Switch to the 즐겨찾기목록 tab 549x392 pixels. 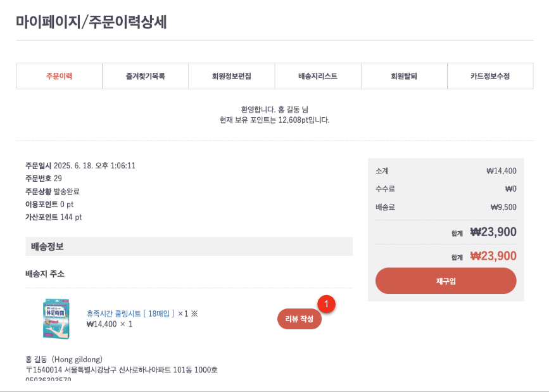[145, 76]
